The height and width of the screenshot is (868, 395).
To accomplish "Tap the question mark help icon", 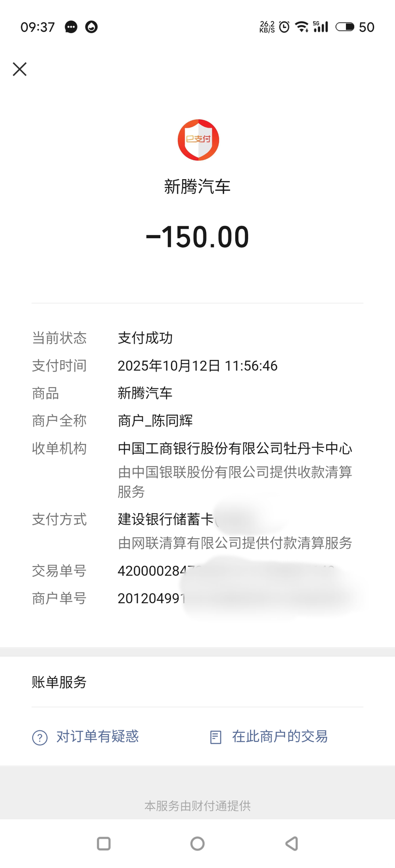I will [x=39, y=737].
